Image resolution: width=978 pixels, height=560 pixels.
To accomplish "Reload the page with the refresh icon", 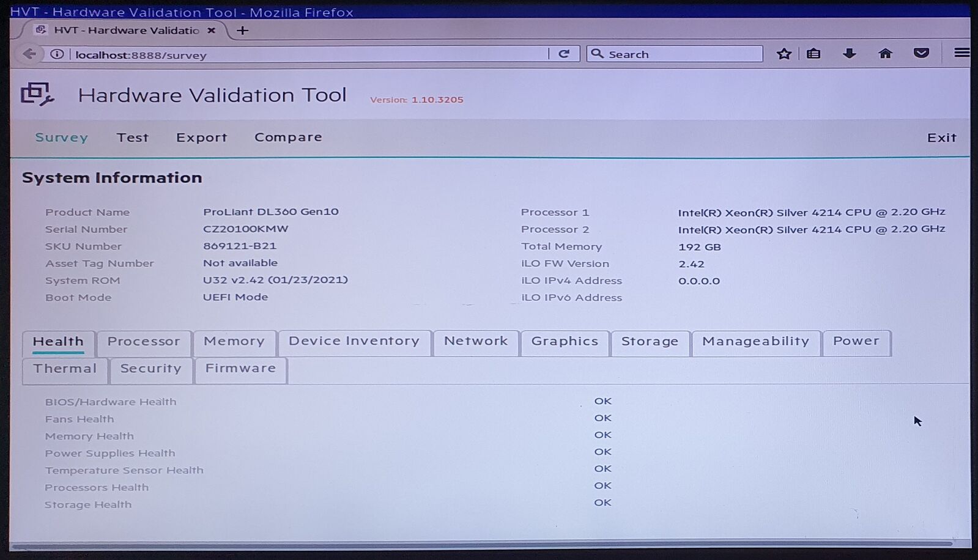I will [564, 54].
